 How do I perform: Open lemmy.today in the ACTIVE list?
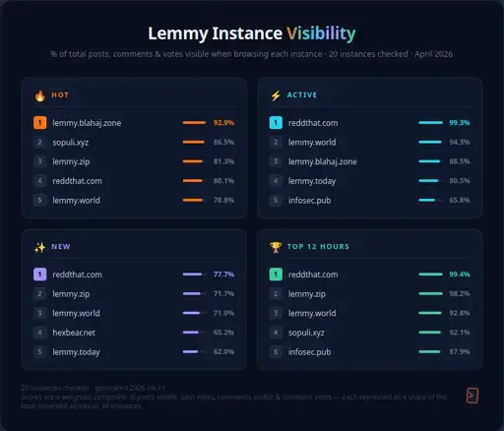pyautogui.click(x=312, y=181)
